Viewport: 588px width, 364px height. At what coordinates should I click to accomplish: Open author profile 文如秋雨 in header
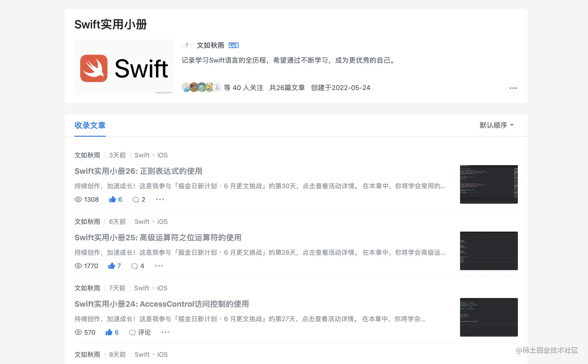pos(210,45)
